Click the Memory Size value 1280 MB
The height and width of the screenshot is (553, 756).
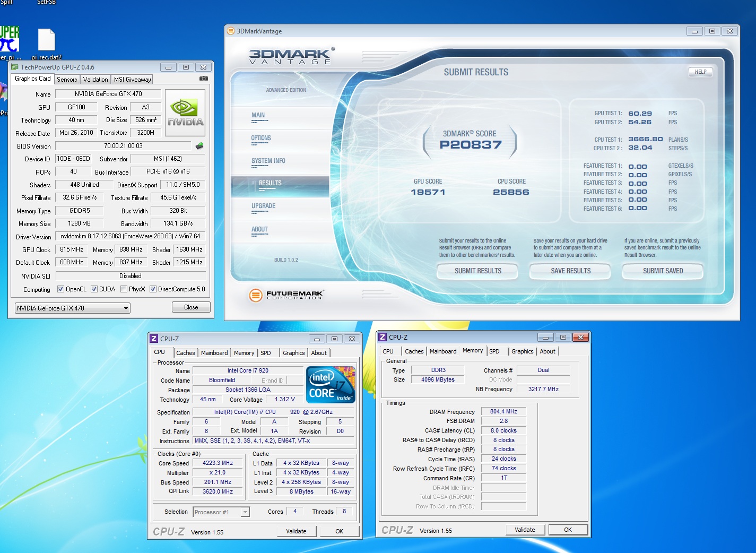pyautogui.click(x=80, y=223)
